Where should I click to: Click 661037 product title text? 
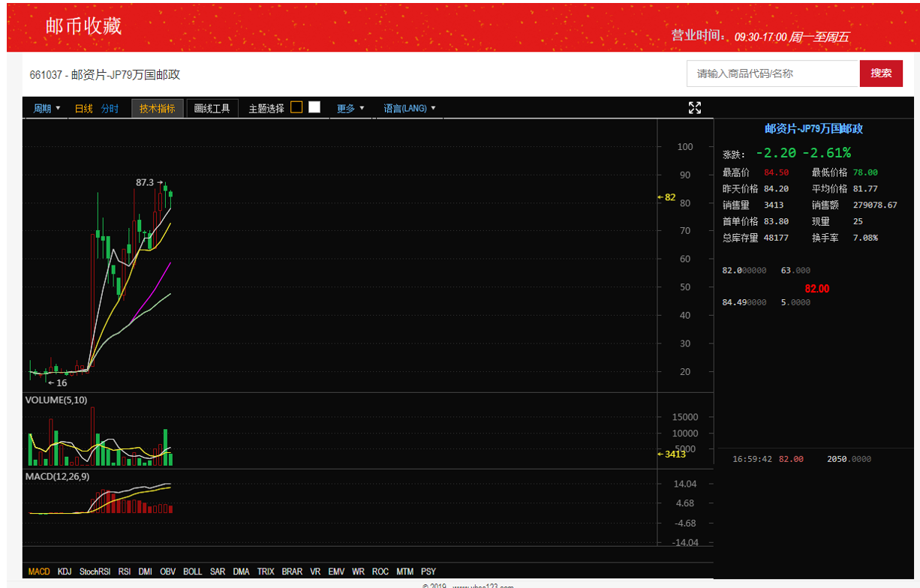point(105,75)
